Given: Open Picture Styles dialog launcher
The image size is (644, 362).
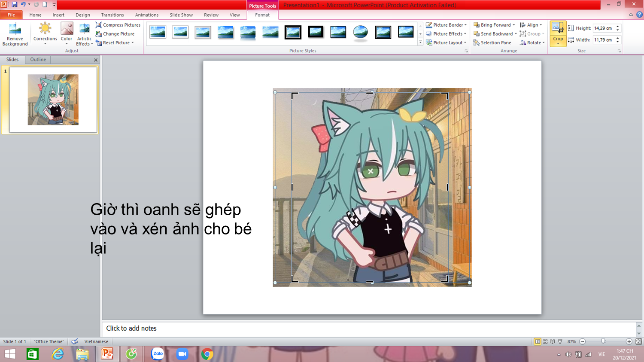Looking at the screenshot, I should tap(466, 51).
